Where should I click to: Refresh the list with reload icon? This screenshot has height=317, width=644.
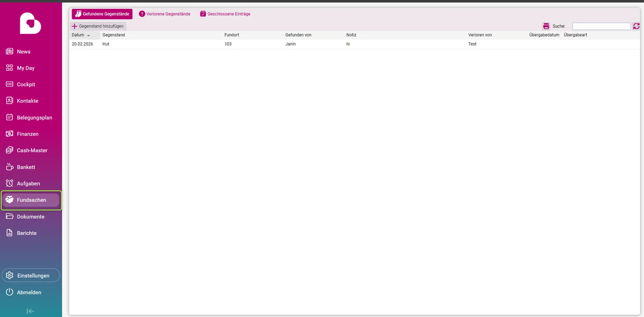pyautogui.click(x=636, y=26)
